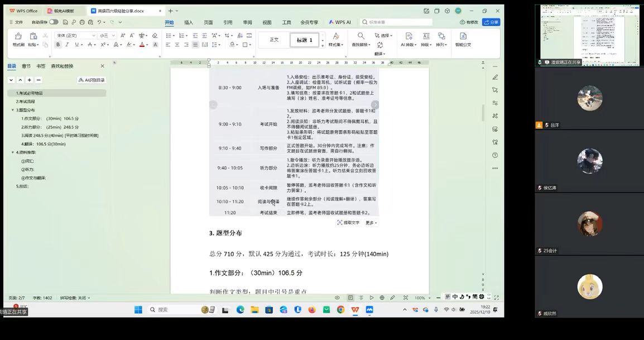
Task: Select justify text alignment icon
Action: [x=195, y=45]
